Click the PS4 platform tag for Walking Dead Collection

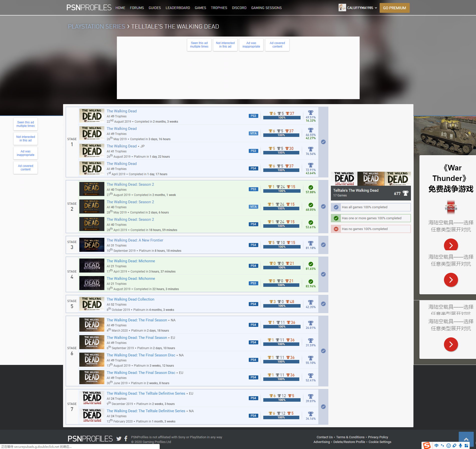pyautogui.click(x=254, y=304)
